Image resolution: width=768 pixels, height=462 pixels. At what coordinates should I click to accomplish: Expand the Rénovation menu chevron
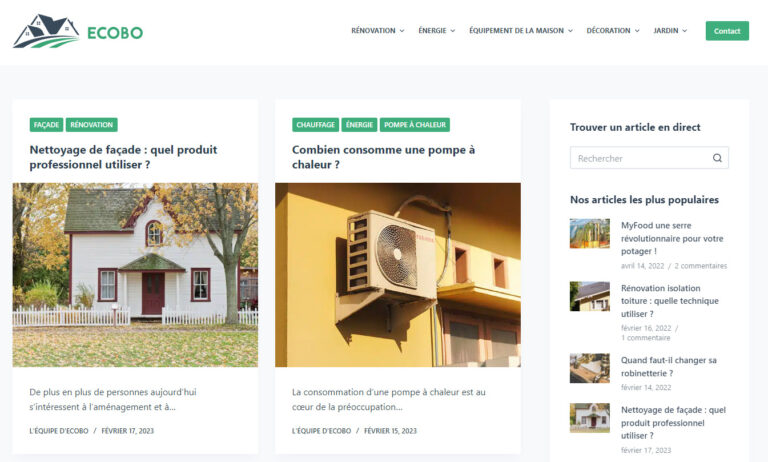click(402, 31)
